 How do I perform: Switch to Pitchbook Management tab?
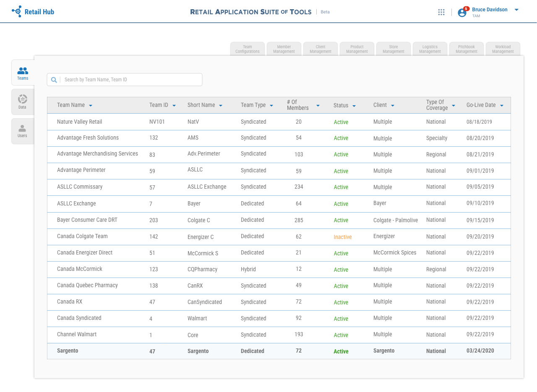coord(467,49)
